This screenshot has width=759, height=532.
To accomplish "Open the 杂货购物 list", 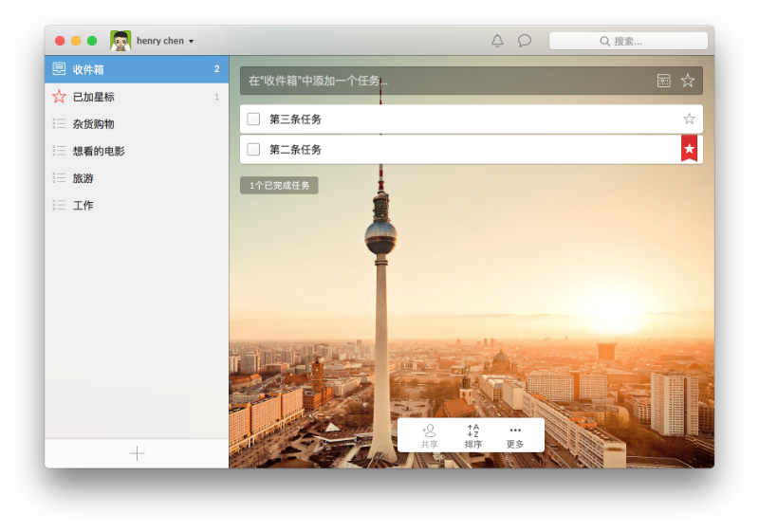I will 136,124.
